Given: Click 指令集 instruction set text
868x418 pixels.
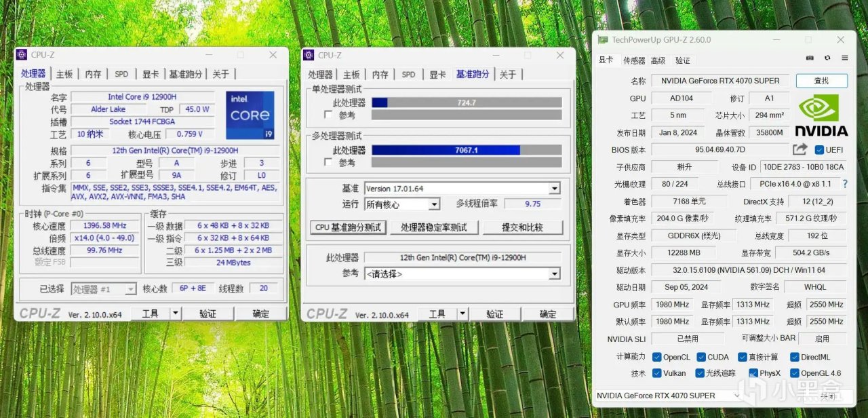Looking at the screenshot, I should (x=174, y=191).
